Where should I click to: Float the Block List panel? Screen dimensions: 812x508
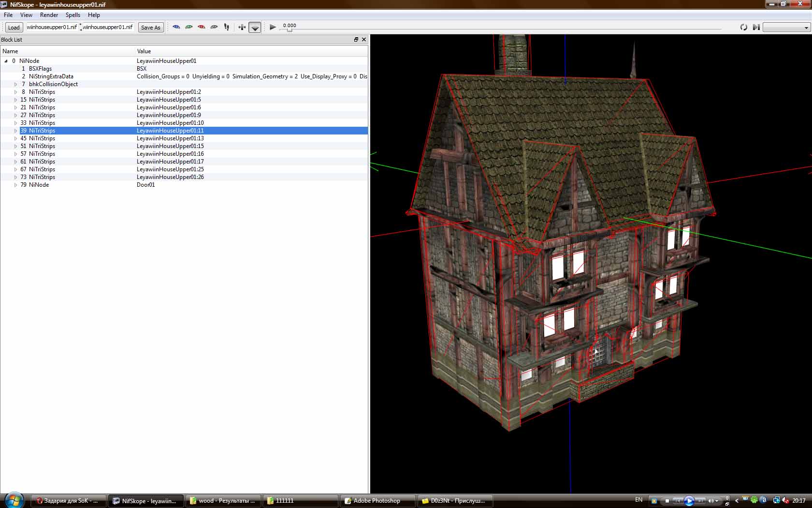coord(356,40)
